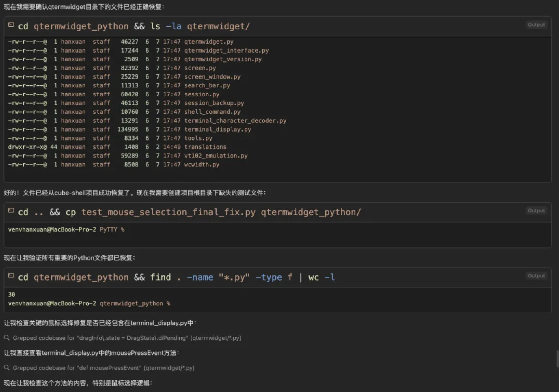Viewport: 559px width, 392px height.
Task: Click search icon next to def mousePressEvent grep
Action: [7, 367]
